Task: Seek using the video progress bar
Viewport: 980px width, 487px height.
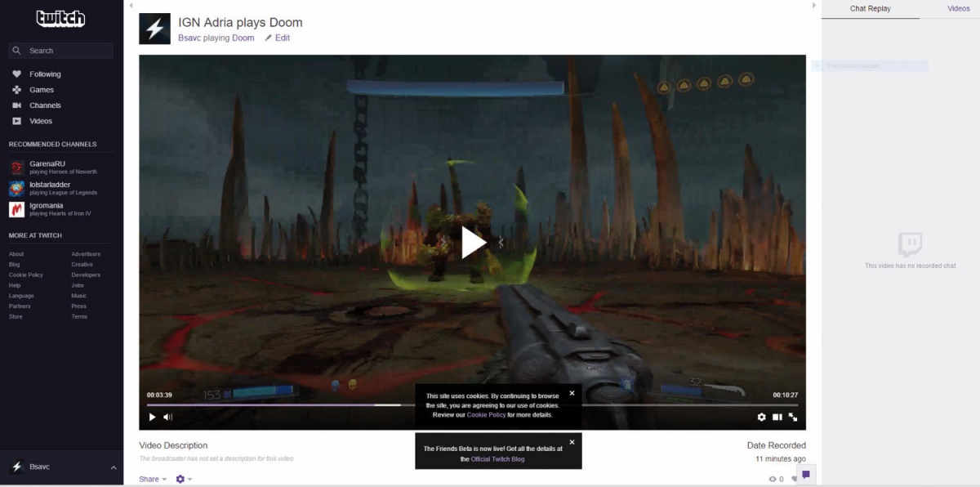Action: [472, 404]
